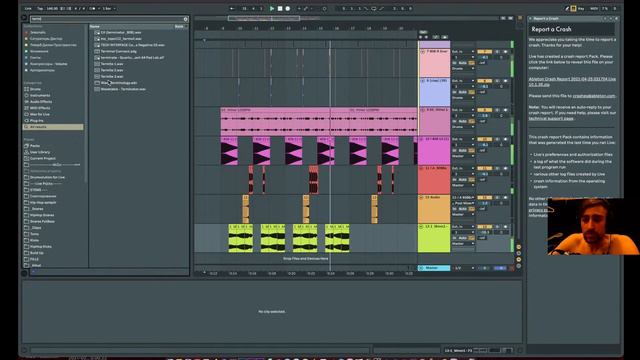Image resolution: width=640 pixels, height=360 pixels.
Task: Open Packs in the browser Places
Action: pos(35,146)
